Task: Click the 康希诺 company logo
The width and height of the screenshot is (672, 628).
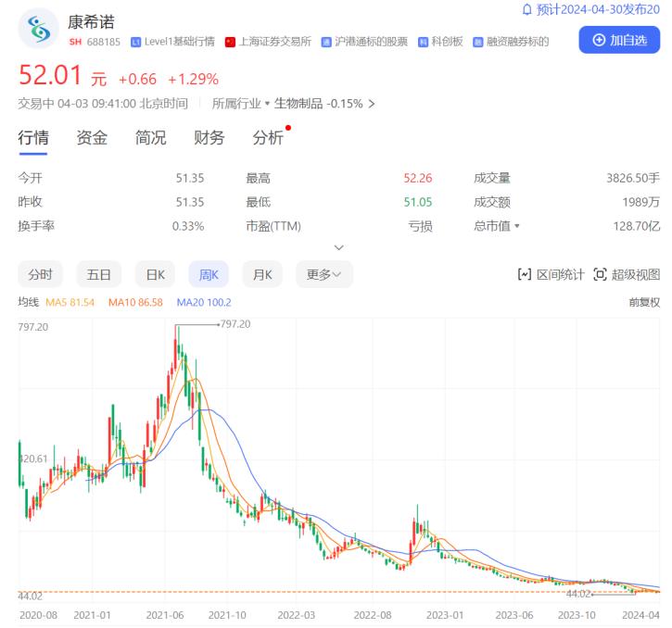Action: tap(39, 29)
